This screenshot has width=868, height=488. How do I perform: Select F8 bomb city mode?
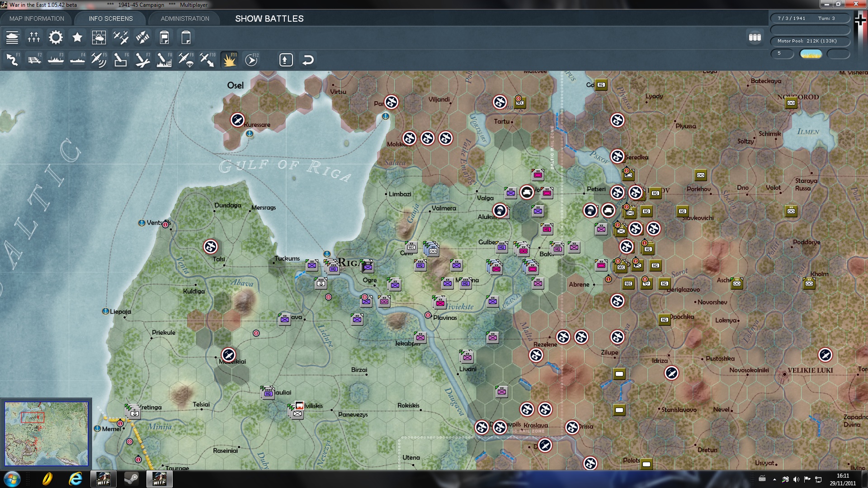[x=164, y=60]
